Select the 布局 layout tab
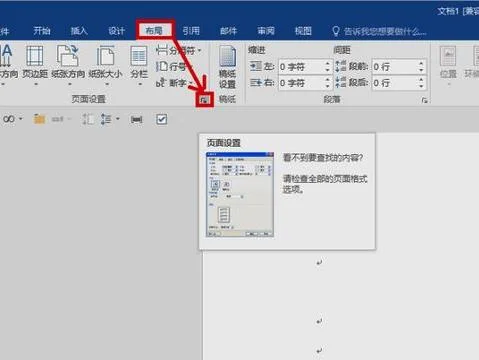The width and height of the screenshot is (479, 360). pyautogui.click(x=154, y=31)
